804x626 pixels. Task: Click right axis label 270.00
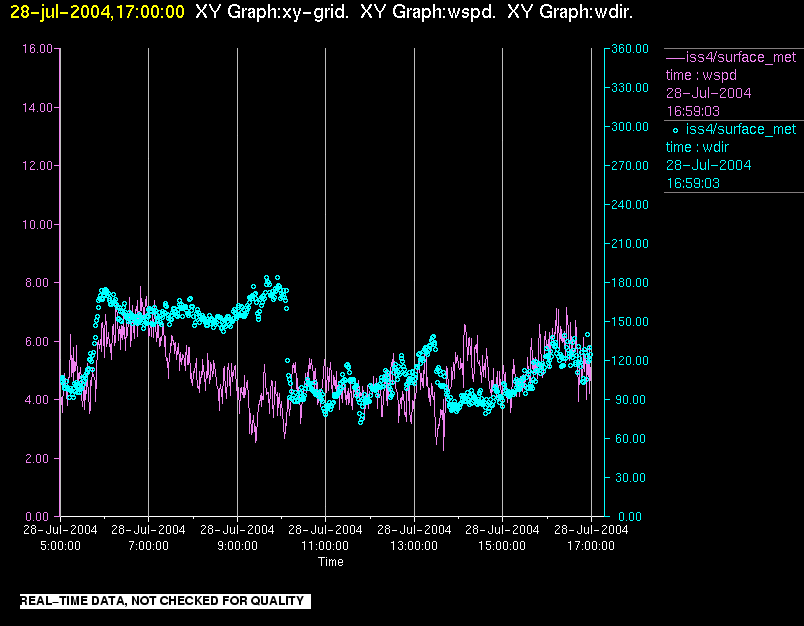click(630, 166)
